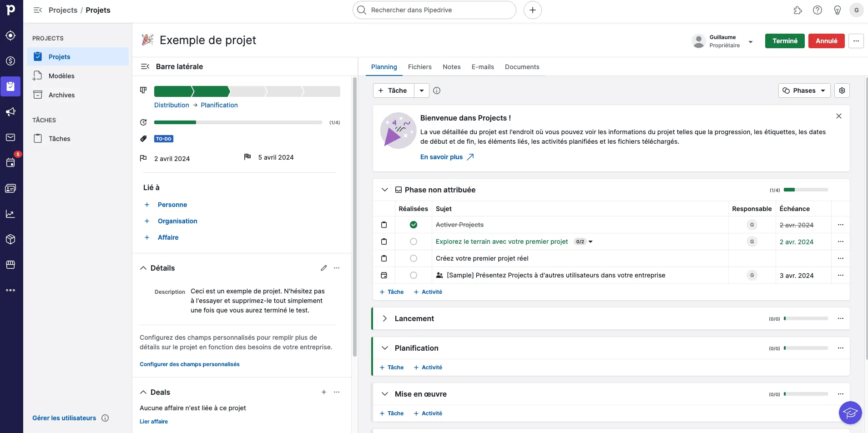868x433 pixels.
Task: Switch to the E-mails tab
Action: click(483, 67)
